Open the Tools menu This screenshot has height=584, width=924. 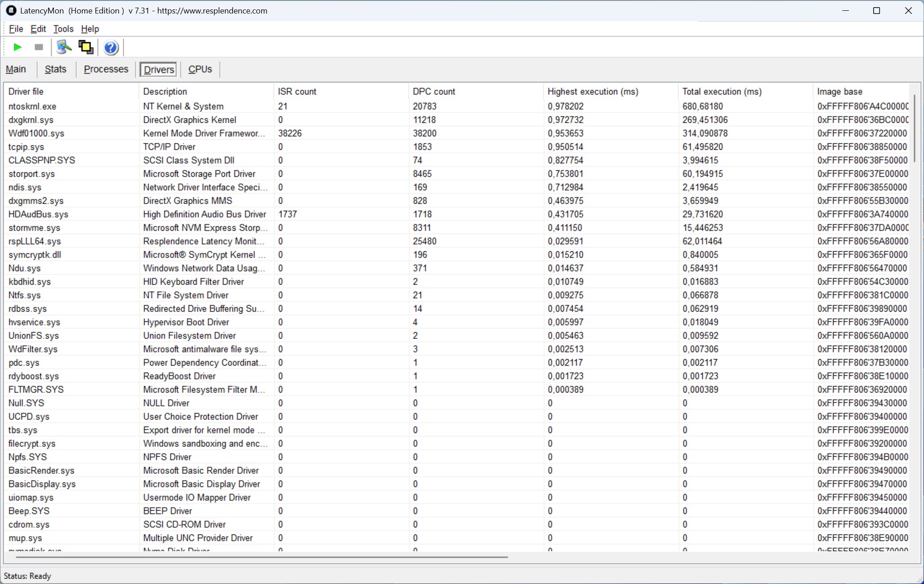pyautogui.click(x=63, y=29)
